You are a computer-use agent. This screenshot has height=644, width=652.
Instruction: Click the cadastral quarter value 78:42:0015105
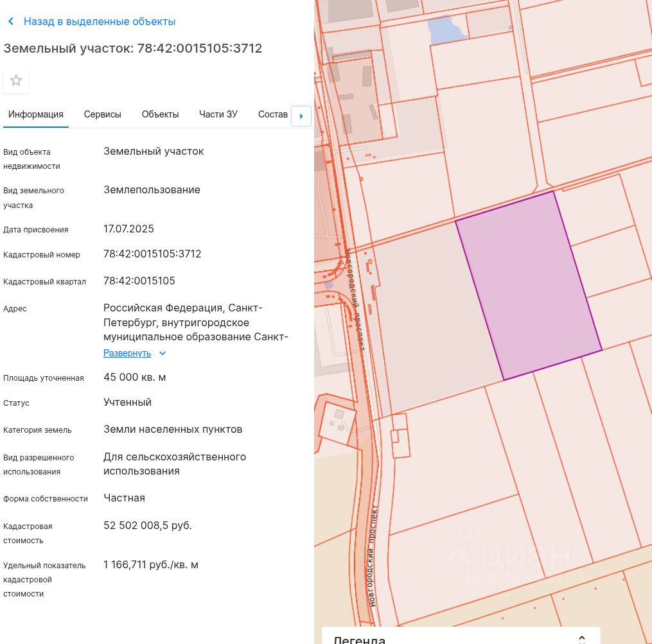[139, 281]
